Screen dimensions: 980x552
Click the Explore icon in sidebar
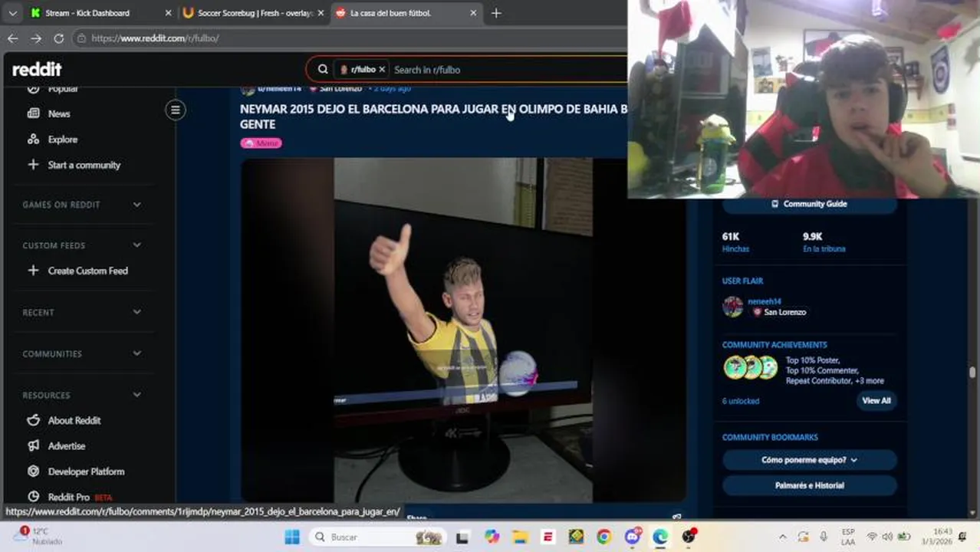coord(33,139)
